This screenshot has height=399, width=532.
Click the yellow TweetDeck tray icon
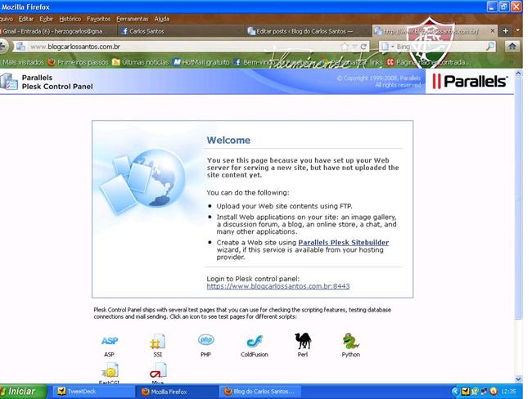coord(466,392)
